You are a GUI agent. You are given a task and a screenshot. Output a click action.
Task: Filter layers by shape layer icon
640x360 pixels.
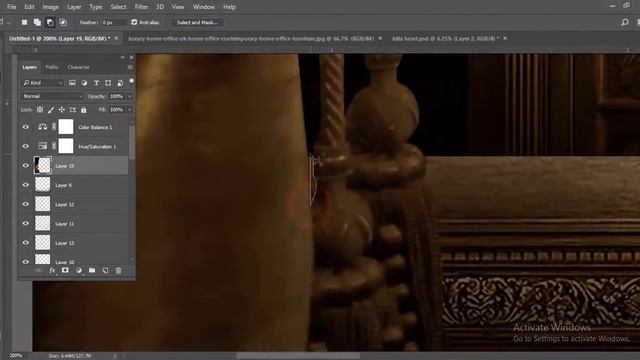coord(108,83)
